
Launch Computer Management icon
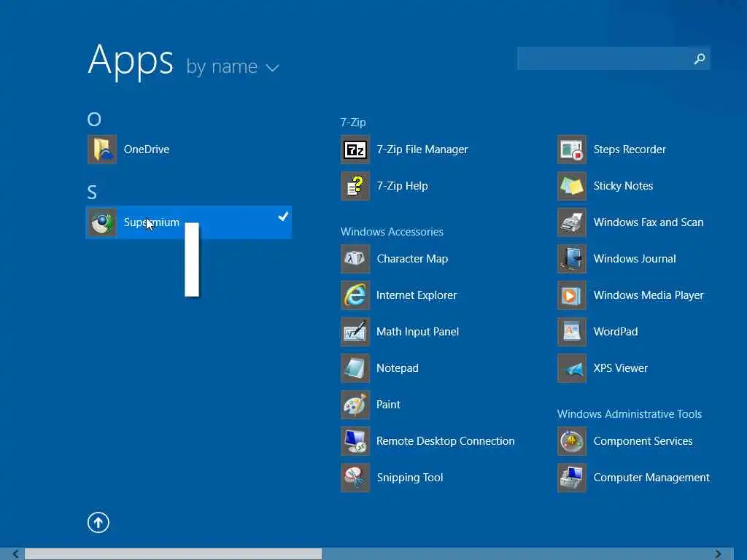[x=572, y=478]
